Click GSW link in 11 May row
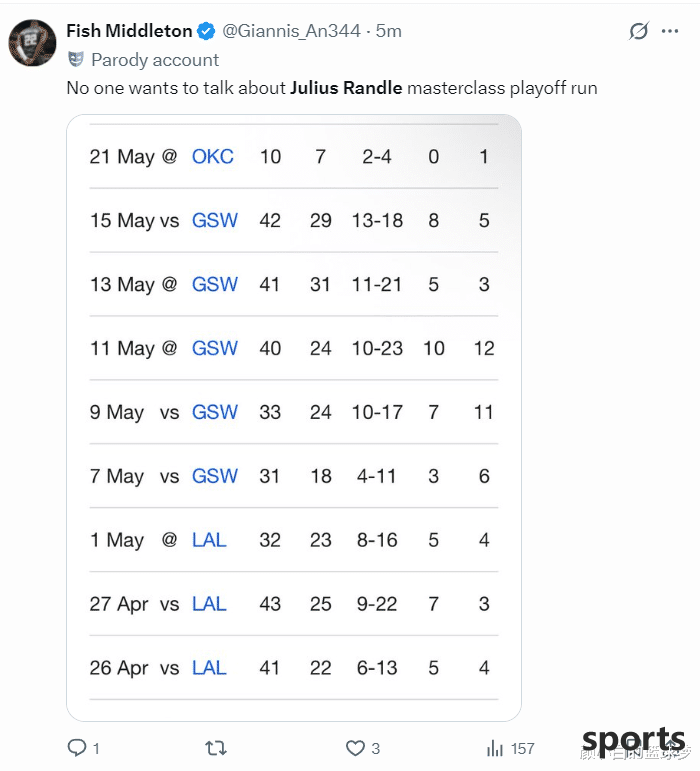Screen dimensions: 700x771 point(215,348)
